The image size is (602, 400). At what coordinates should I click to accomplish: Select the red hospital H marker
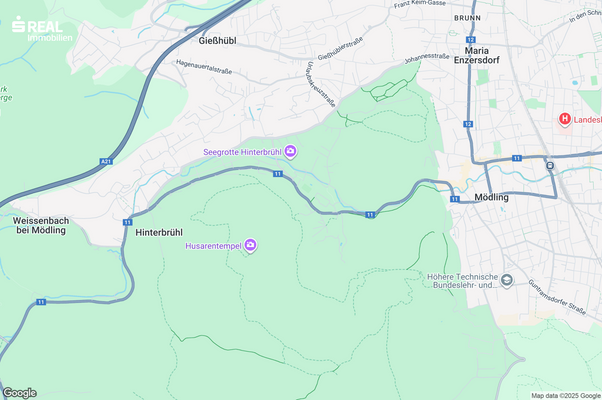(564, 119)
